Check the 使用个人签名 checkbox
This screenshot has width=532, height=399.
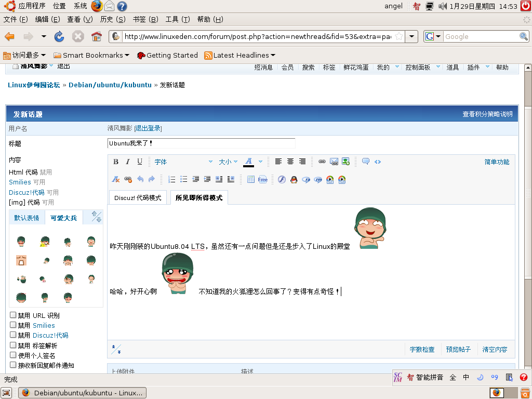click(x=13, y=355)
